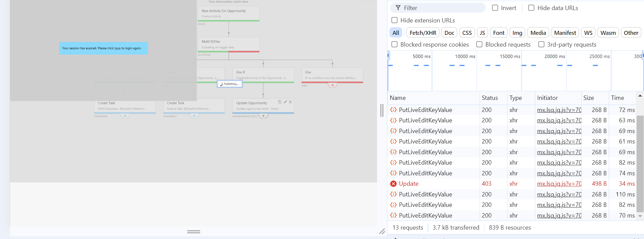Screen dimensions: 644x239
Task: Click the plus icon under CreateTask7 card
Action: 194,116
